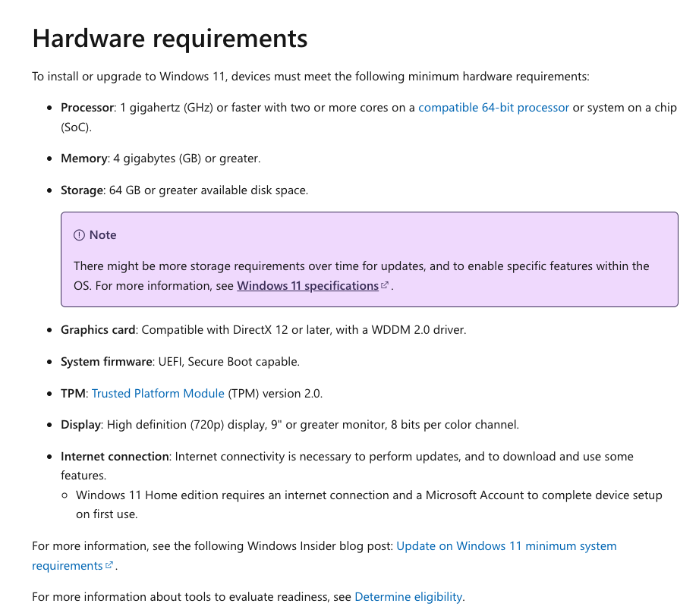
Task: Open the compatible 64-bit processor link
Action: pos(493,108)
